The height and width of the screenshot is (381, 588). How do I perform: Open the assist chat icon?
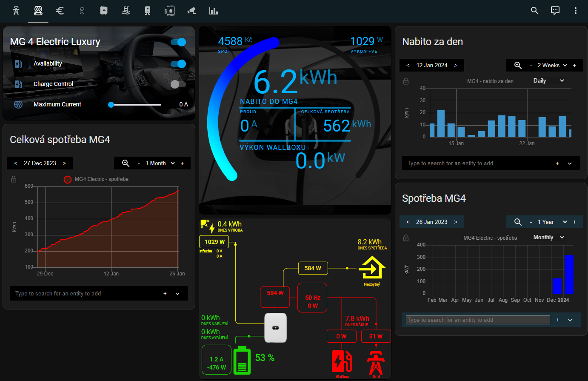(555, 11)
